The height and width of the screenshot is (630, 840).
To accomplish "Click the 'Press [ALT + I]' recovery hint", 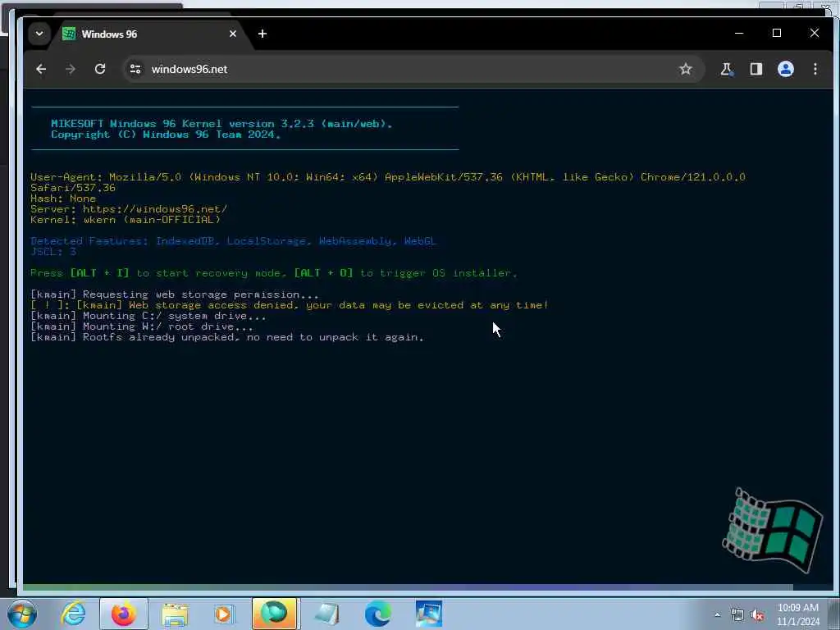I will pyautogui.click(x=274, y=272).
